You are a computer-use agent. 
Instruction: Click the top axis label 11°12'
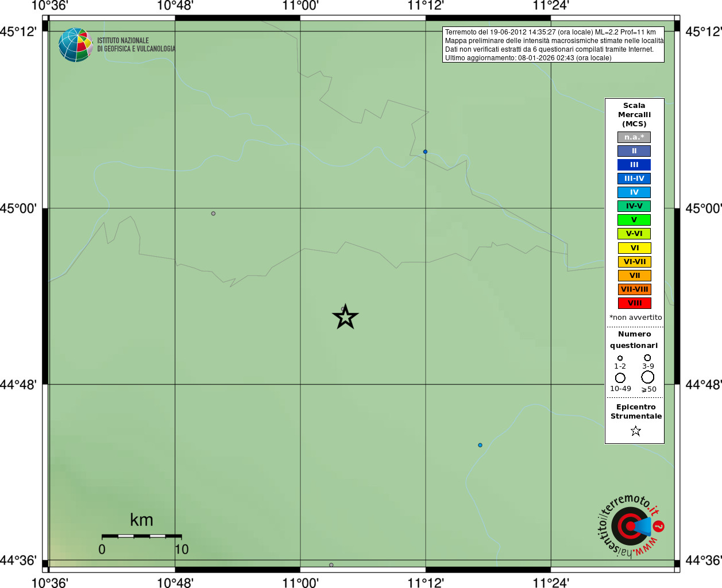pyautogui.click(x=426, y=6)
